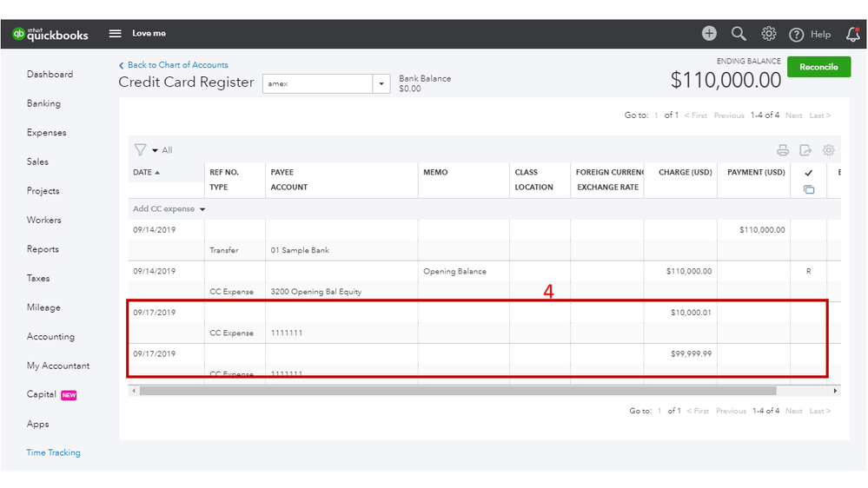Screen dimensions: 868x488
Task: Open the Add CC expense dropdown
Action: point(169,209)
